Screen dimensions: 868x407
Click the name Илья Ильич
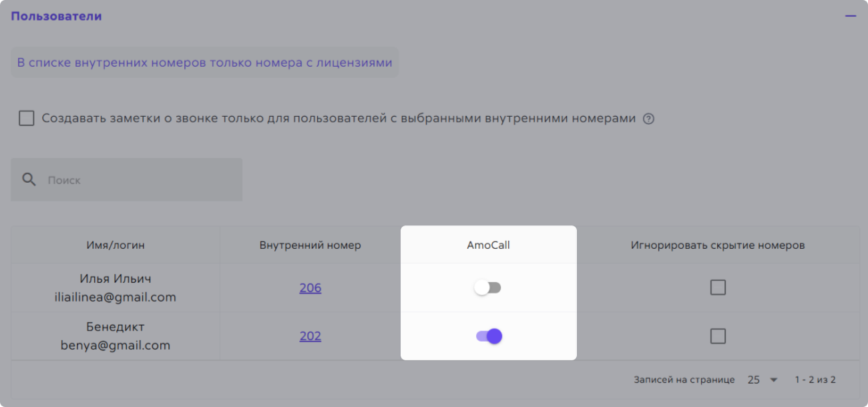(116, 279)
